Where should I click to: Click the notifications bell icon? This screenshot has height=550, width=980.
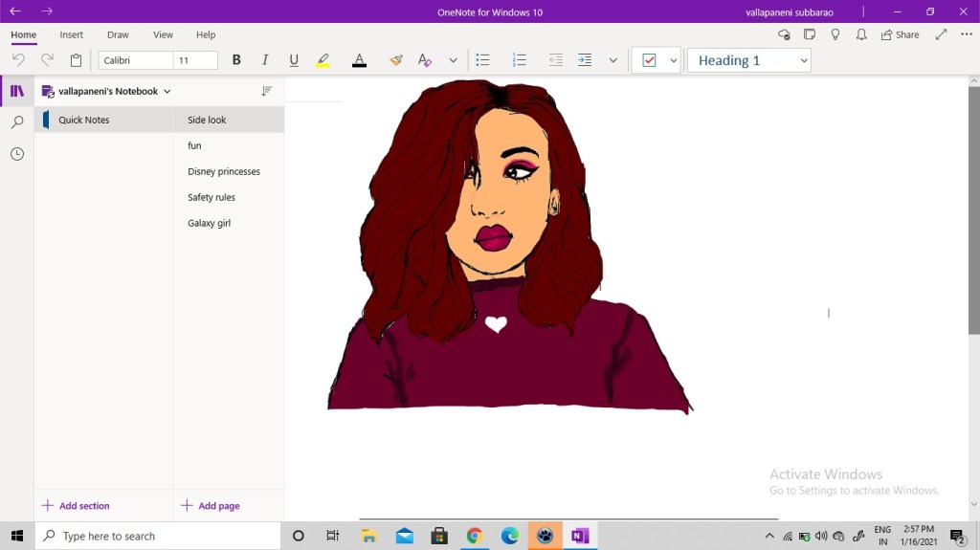coord(861,34)
